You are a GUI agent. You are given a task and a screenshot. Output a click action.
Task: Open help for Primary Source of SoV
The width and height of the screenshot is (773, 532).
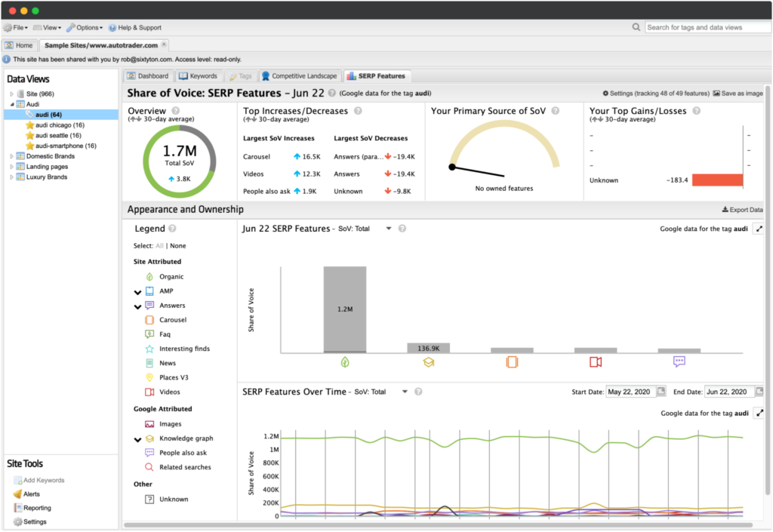coord(555,111)
